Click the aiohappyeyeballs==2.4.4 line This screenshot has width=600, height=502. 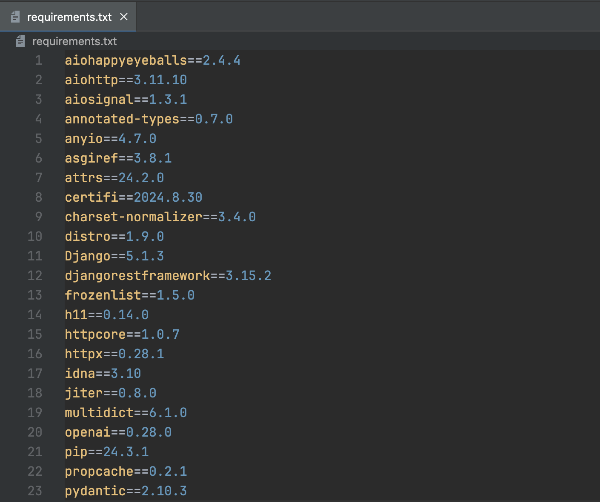(x=153, y=60)
